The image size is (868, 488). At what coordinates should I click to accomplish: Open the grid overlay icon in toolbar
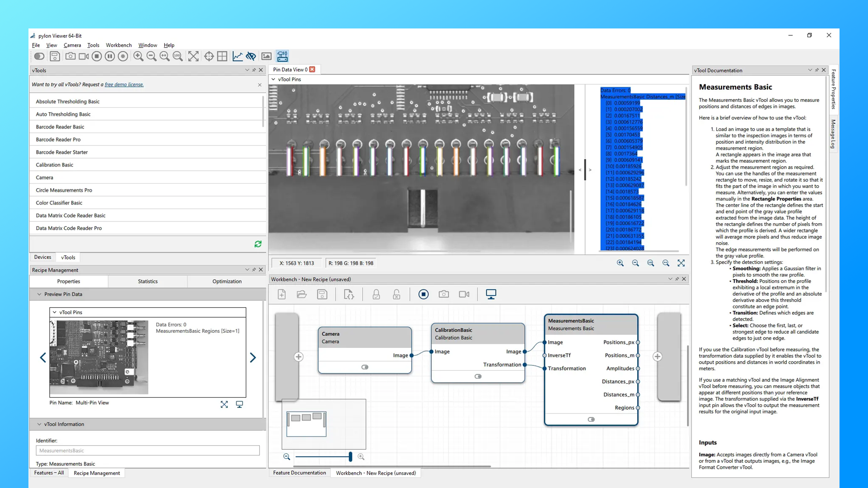(x=222, y=56)
